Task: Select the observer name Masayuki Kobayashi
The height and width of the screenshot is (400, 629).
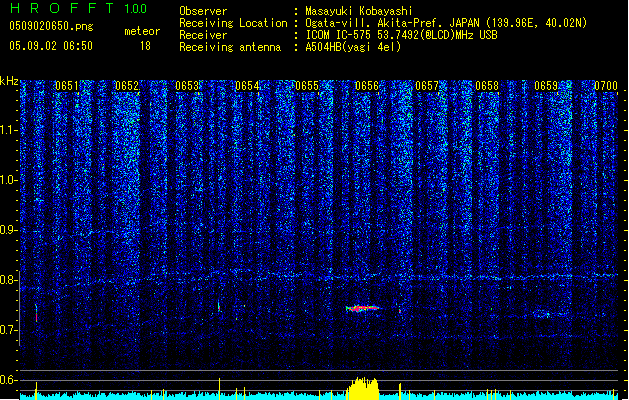Action: click(359, 11)
